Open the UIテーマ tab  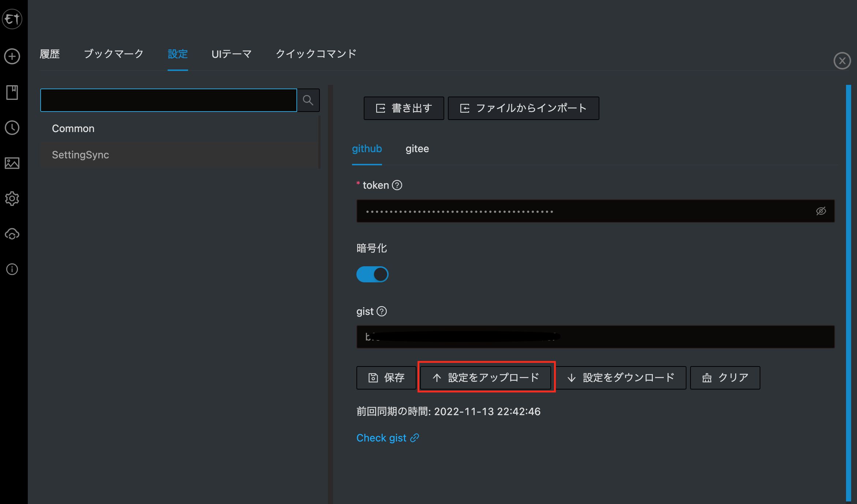[x=231, y=54]
